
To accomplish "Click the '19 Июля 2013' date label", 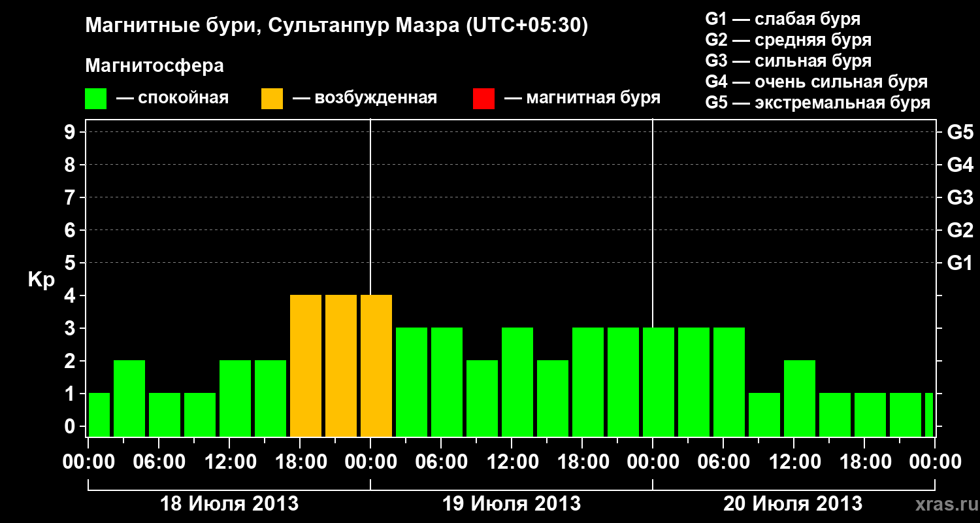I will pyautogui.click(x=512, y=504).
